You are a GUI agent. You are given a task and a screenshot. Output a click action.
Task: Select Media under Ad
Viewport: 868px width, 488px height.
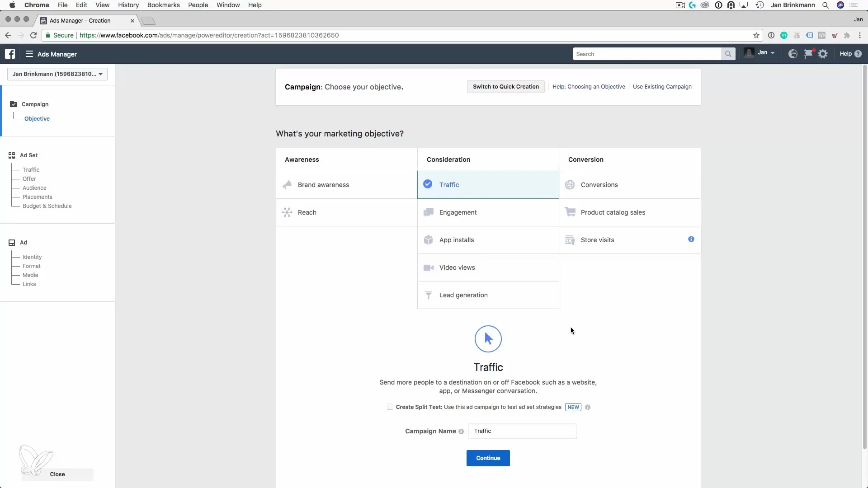(x=30, y=275)
